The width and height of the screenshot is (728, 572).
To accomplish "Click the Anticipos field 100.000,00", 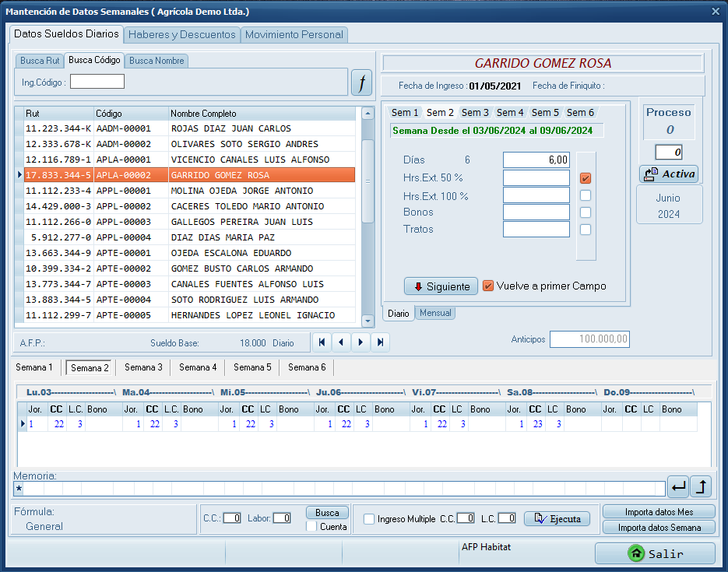I will click(x=589, y=339).
